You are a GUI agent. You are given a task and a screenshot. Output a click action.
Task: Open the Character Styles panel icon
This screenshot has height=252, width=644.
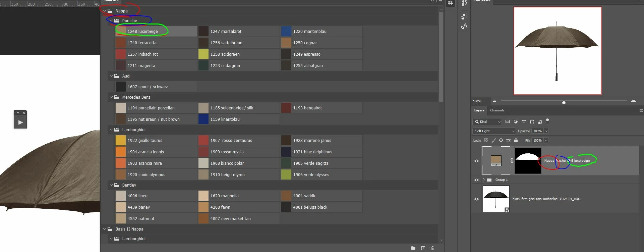pyautogui.click(x=464, y=26)
